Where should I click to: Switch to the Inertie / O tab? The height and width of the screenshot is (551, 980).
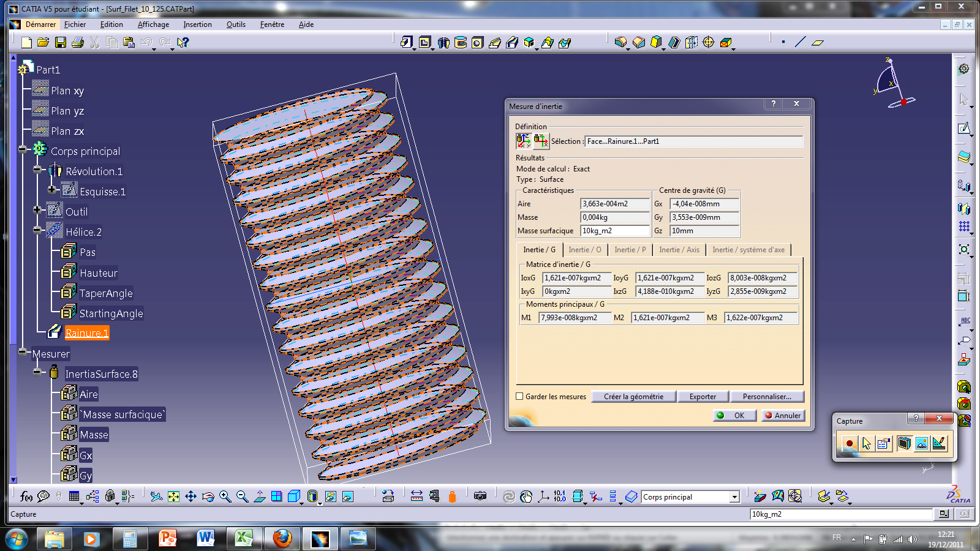[x=584, y=250]
